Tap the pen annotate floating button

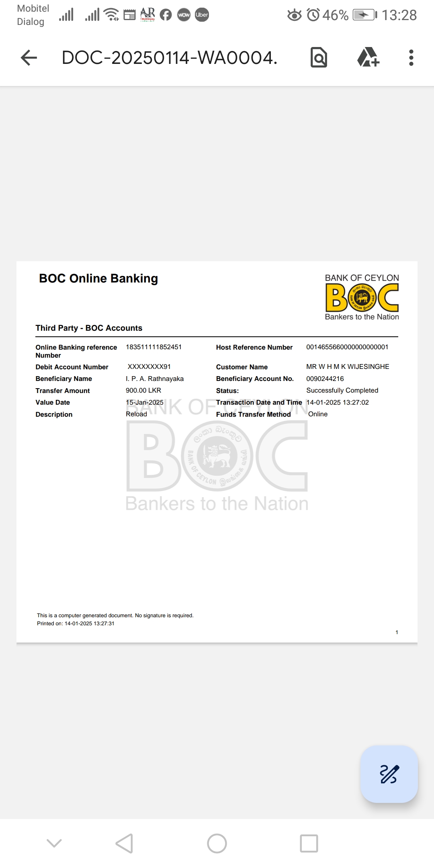point(389,774)
